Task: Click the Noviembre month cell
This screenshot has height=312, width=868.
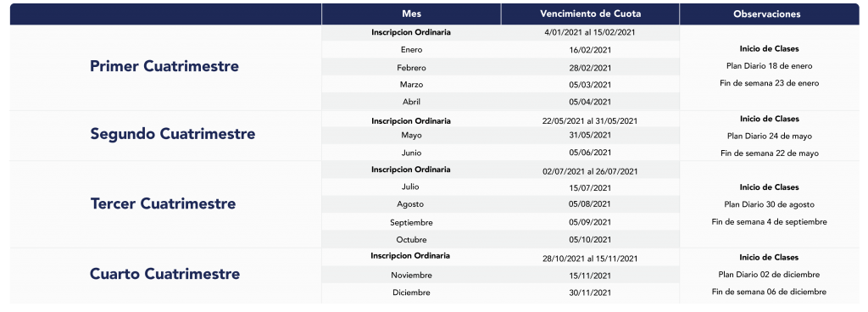Action: coord(411,276)
